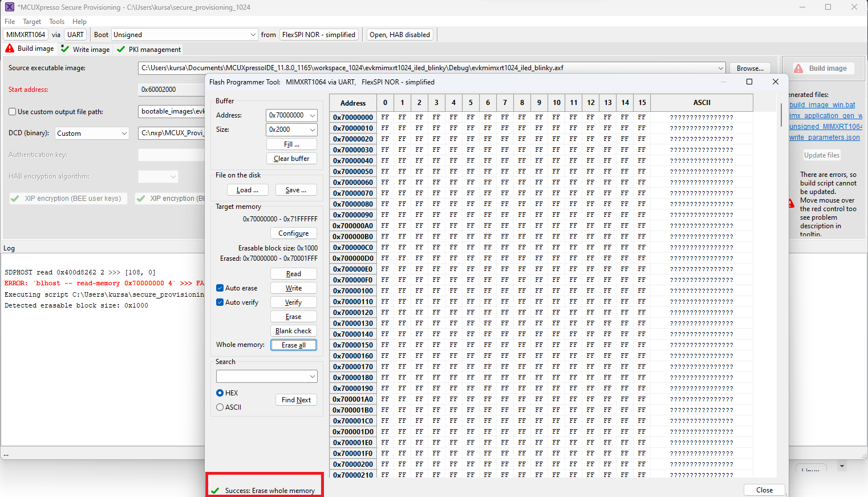This screenshot has height=497, width=868.
Task: Click the Start address input field
Action: [x=171, y=90]
